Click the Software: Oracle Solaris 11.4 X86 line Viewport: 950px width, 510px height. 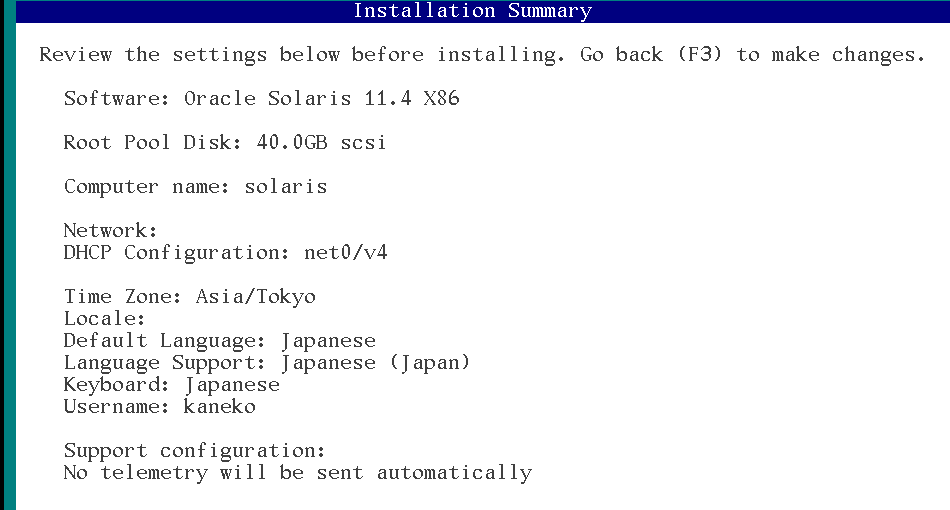(262, 98)
